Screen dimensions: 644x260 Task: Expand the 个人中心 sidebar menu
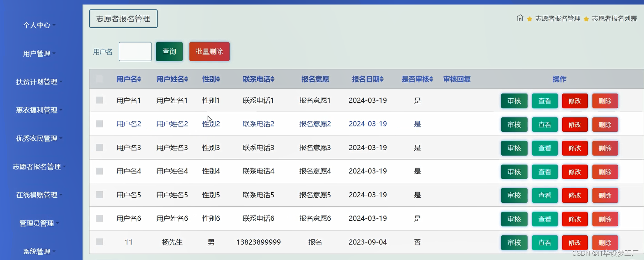pyautogui.click(x=39, y=25)
